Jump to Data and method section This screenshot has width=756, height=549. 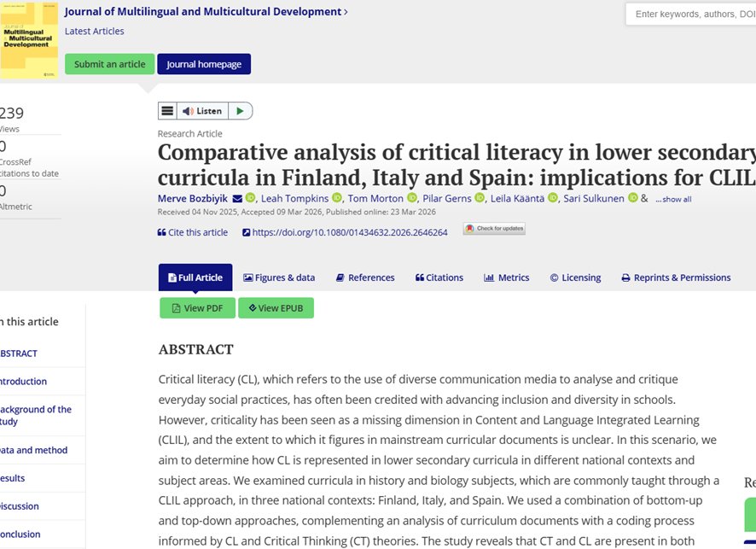[34, 450]
